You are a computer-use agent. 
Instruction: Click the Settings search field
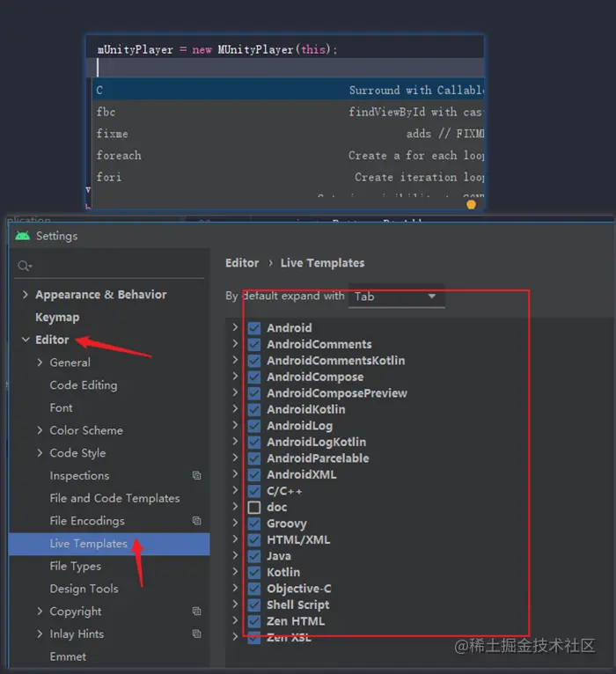point(109,266)
